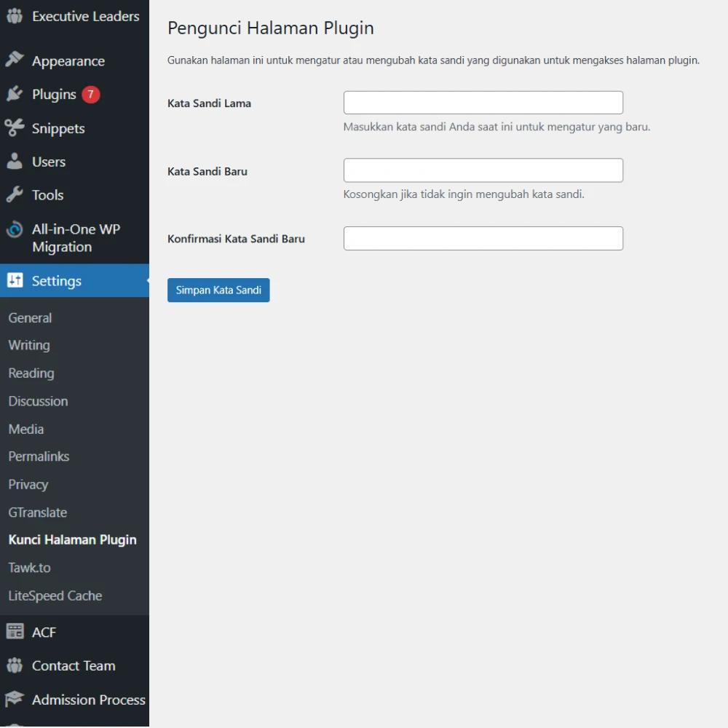This screenshot has width=728, height=728.
Task: Click the Tools wrench icon
Action: (x=15, y=195)
